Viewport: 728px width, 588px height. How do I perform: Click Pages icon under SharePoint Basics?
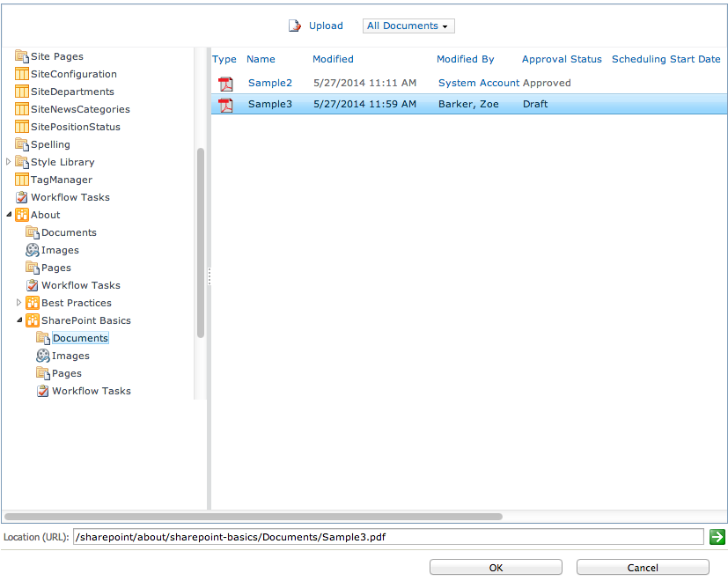[x=43, y=373]
